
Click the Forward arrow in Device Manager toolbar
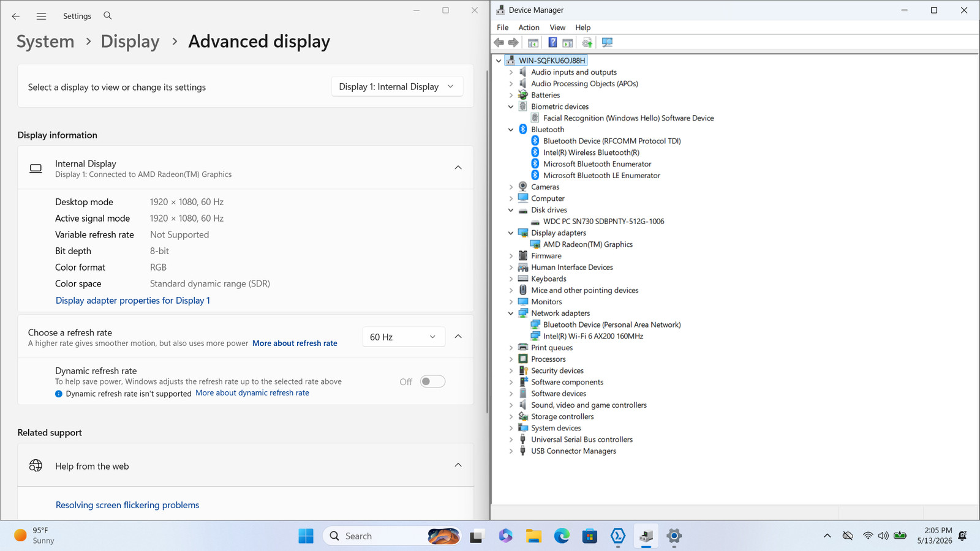click(513, 42)
